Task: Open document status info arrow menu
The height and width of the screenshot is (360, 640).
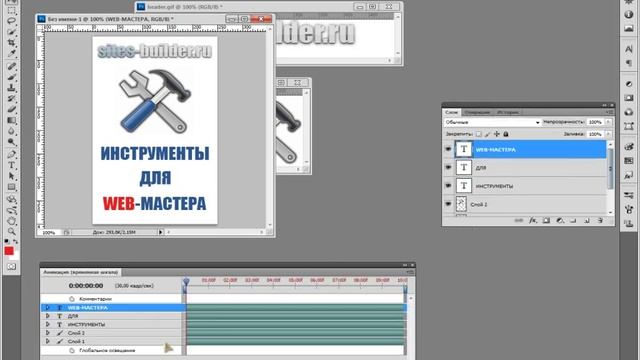Action: pos(160,232)
